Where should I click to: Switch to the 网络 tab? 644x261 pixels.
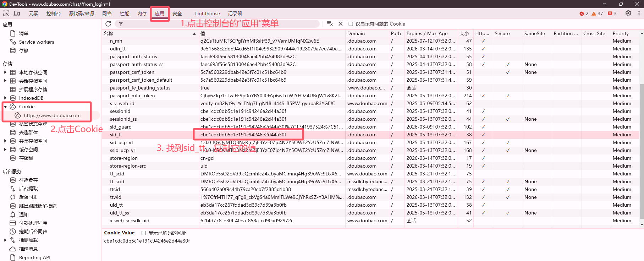pyautogui.click(x=107, y=13)
